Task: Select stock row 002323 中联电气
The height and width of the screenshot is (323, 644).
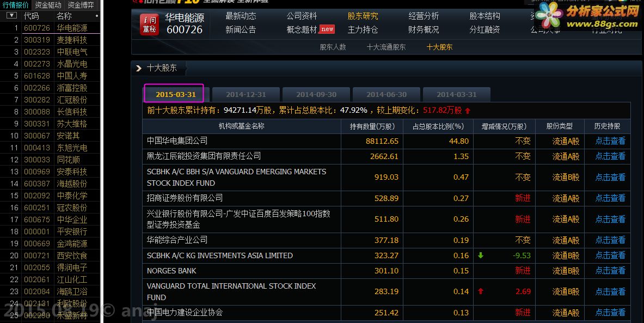Action: (50, 52)
